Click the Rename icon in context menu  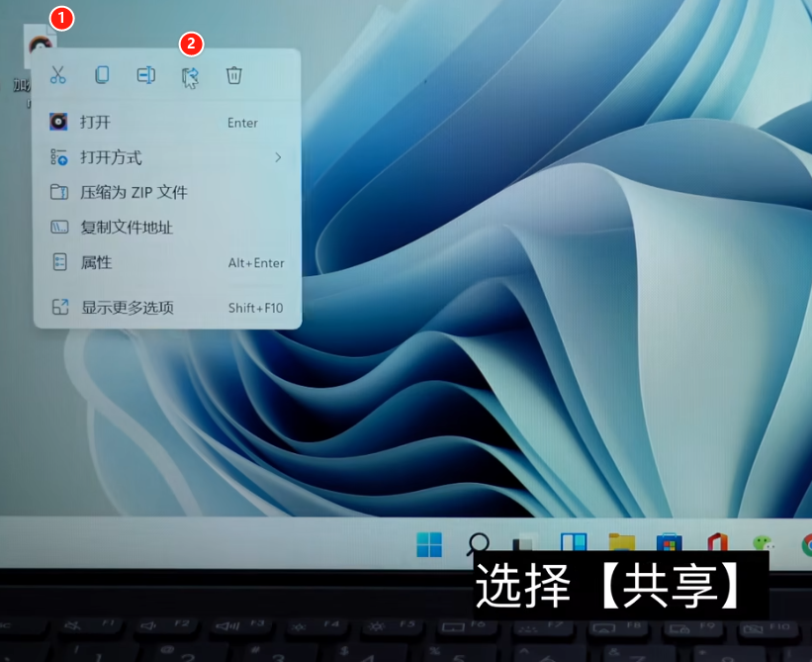(x=146, y=75)
